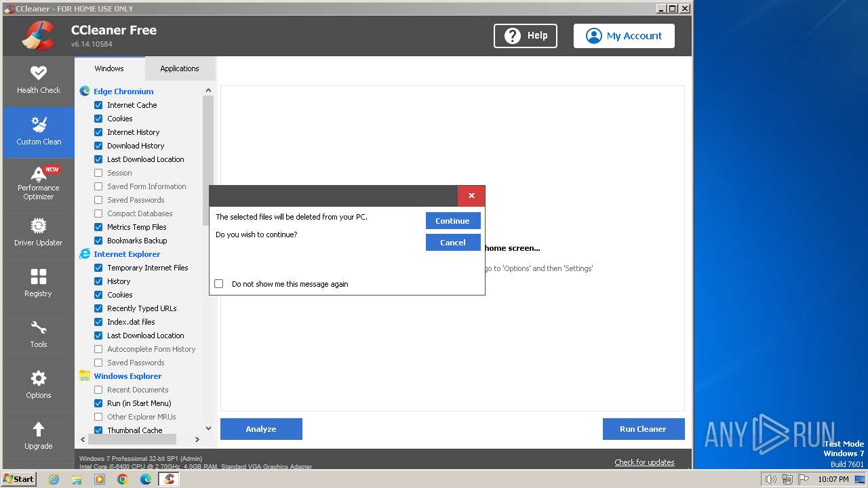The width and height of the screenshot is (868, 488).
Task: Uncheck Index.dat files checkbox
Action: point(98,322)
